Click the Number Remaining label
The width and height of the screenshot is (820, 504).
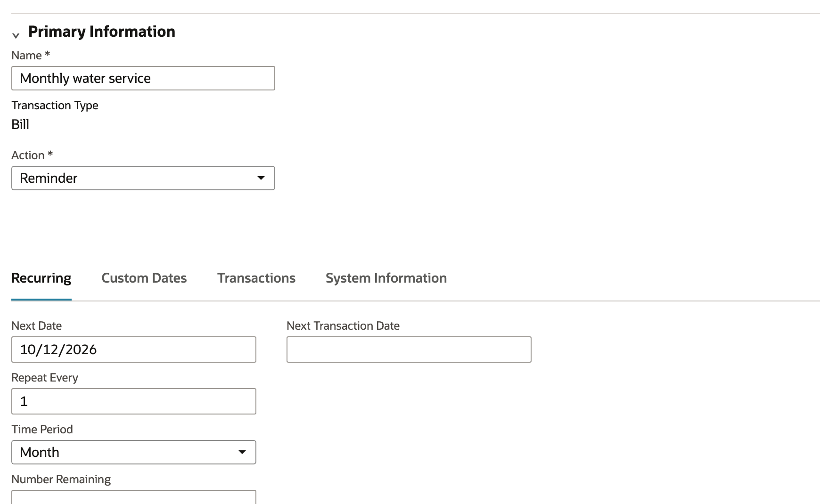pos(61,479)
